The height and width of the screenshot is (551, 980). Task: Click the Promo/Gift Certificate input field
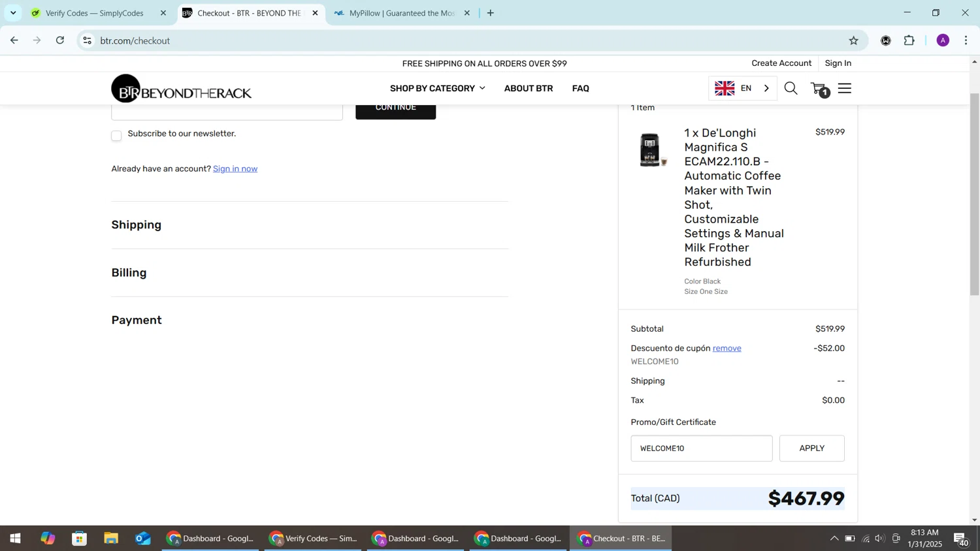(701, 449)
